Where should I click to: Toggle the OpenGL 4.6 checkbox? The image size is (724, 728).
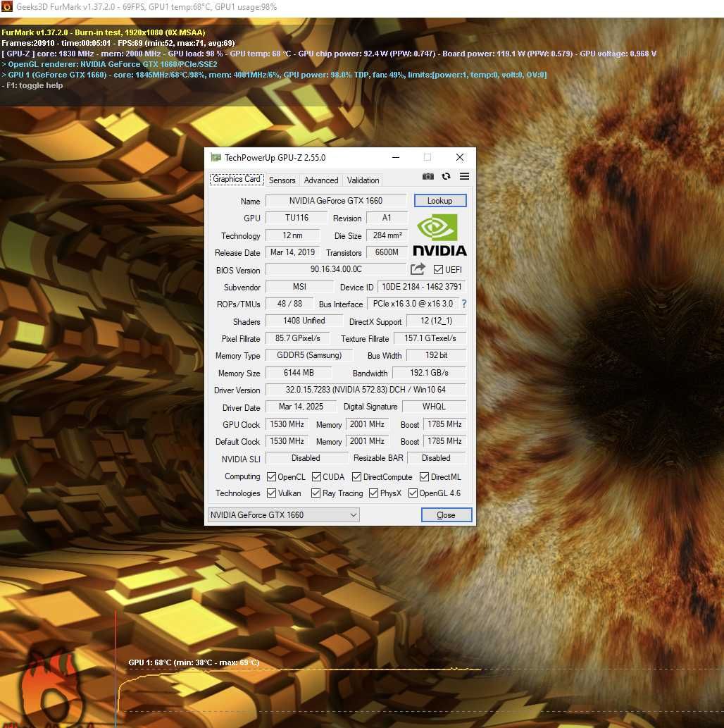point(413,493)
